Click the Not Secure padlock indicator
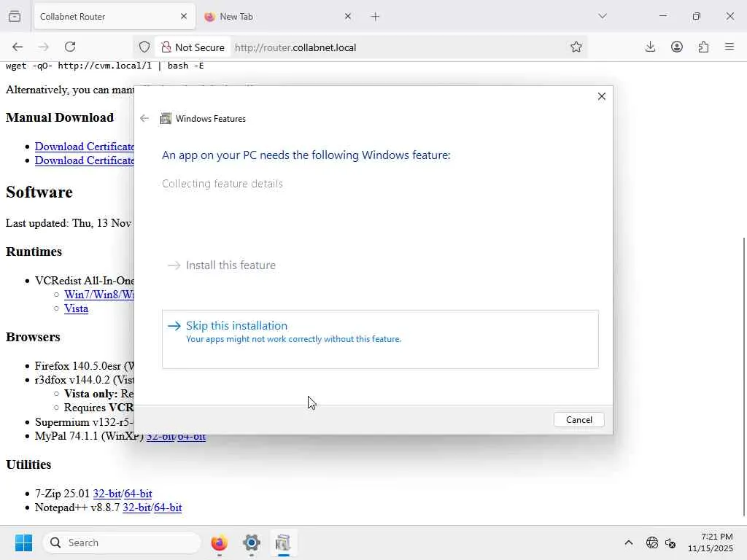The height and width of the screenshot is (560, 747). (x=193, y=47)
